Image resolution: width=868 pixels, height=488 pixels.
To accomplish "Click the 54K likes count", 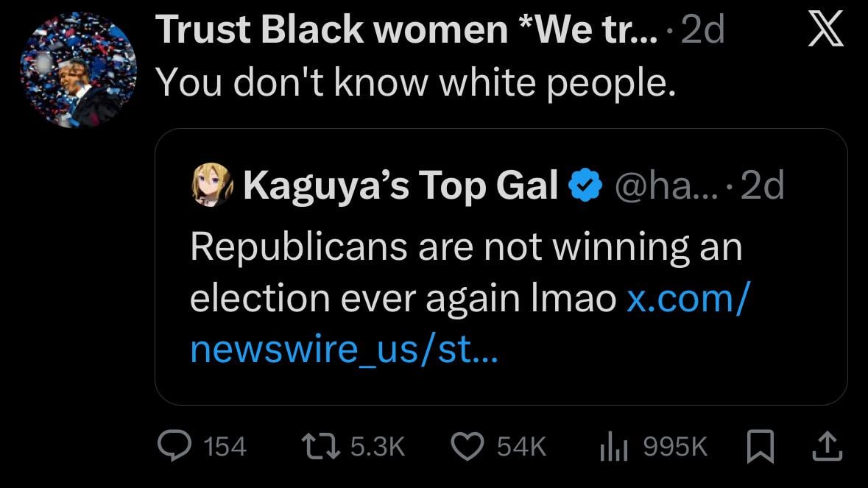I will click(522, 447).
